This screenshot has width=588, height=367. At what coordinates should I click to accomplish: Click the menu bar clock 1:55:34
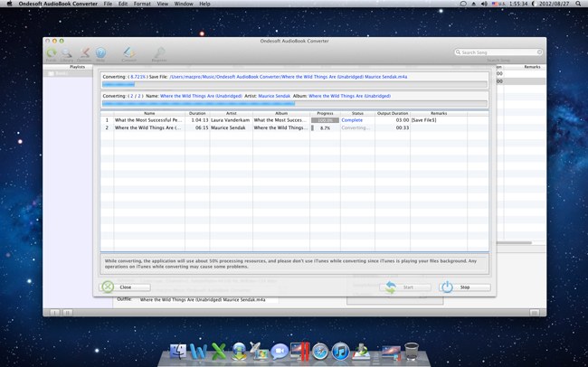[518, 4]
